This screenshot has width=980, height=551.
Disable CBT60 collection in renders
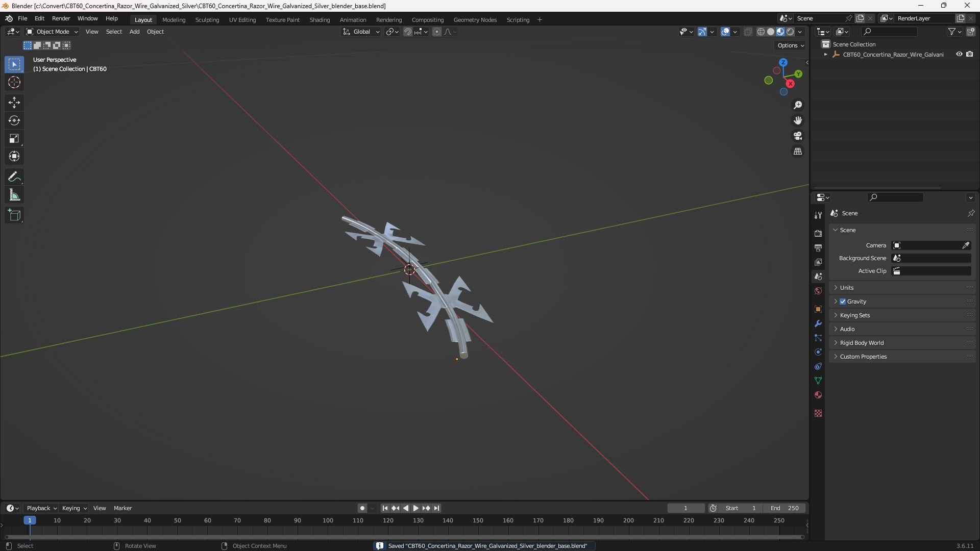point(969,54)
